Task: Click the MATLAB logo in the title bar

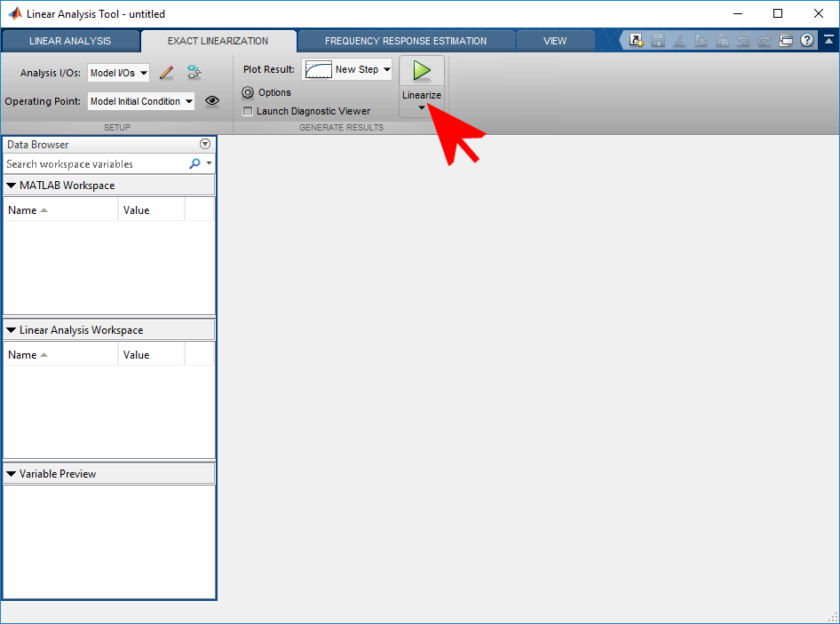Action: pyautogui.click(x=15, y=13)
